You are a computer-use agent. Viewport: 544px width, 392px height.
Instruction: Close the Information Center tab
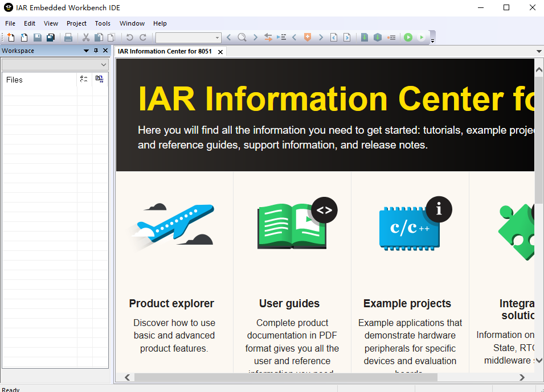(220, 52)
